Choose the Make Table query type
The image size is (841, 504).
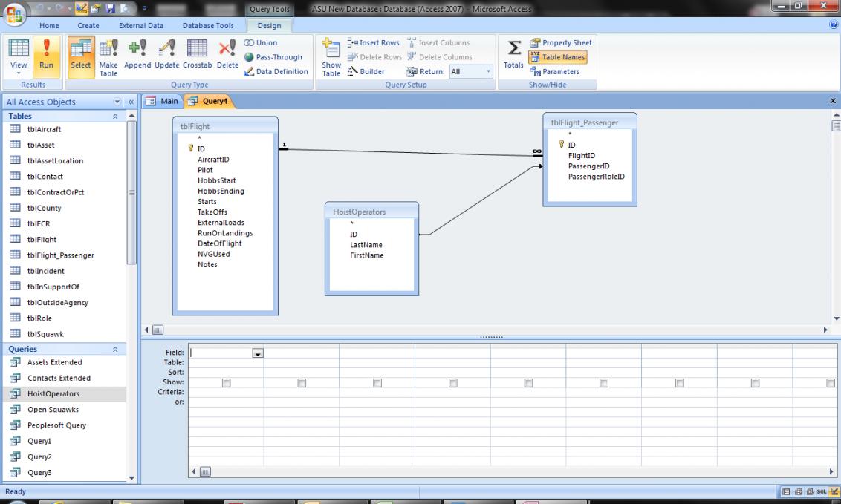point(108,56)
